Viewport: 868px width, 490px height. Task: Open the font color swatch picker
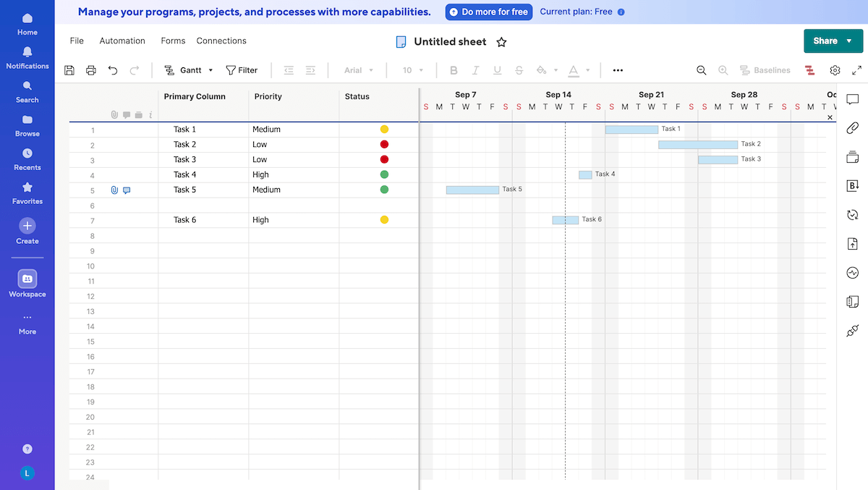pyautogui.click(x=574, y=70)
